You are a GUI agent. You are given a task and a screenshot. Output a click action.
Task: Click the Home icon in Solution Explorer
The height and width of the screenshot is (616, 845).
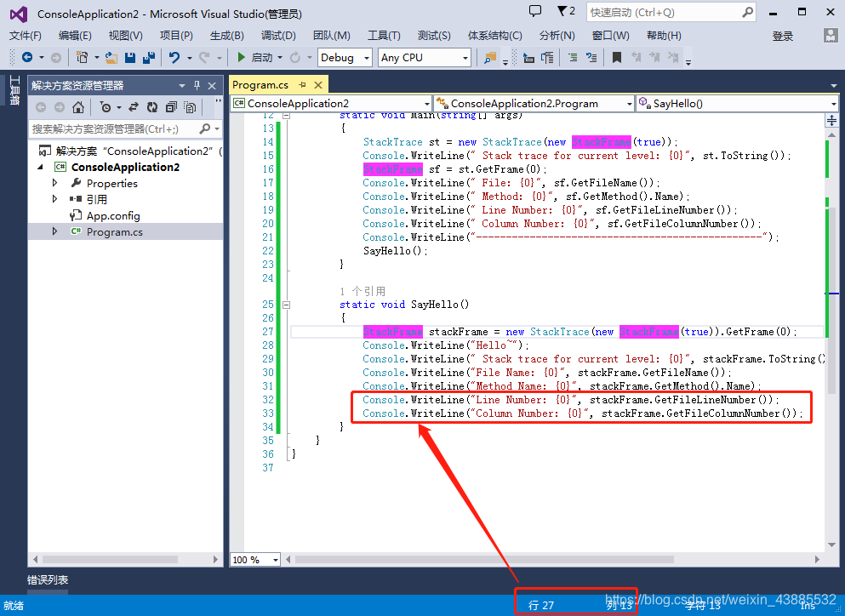[x=78, y=107]
